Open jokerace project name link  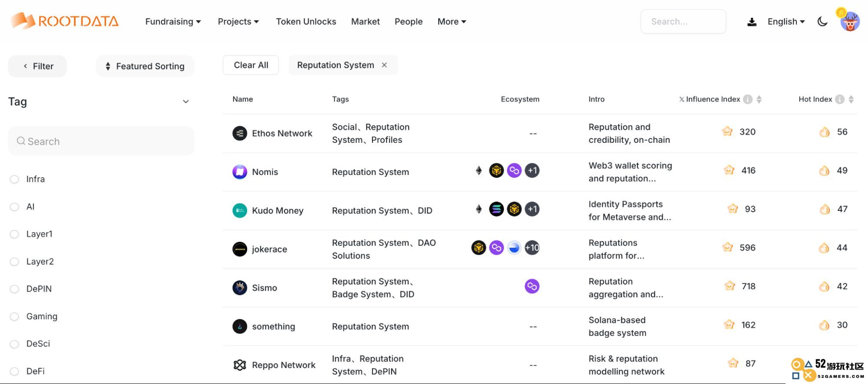[269, 249]
